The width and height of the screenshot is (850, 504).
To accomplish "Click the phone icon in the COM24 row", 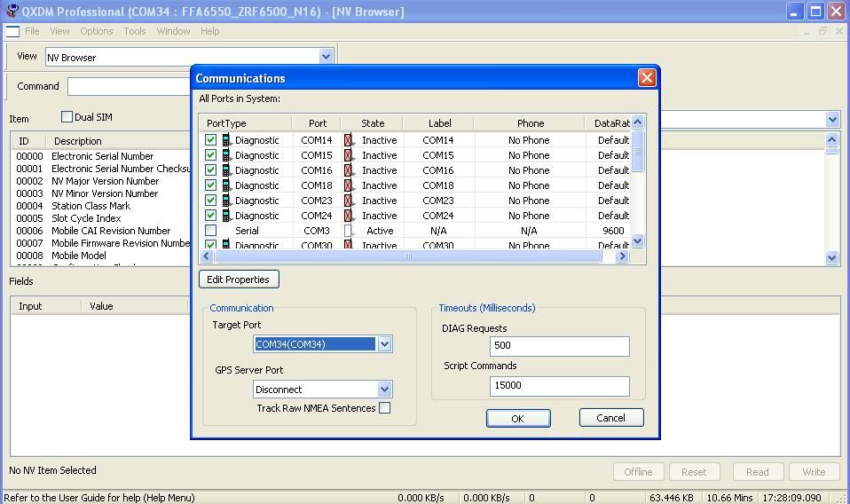I will coord(226,216).
